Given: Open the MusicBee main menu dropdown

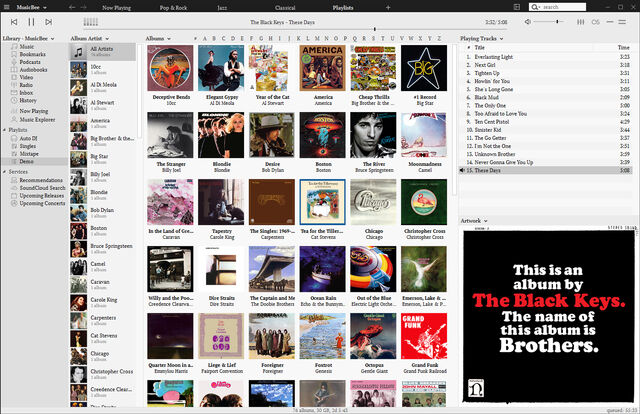Looking at the screenshot, I should [31, 7].
